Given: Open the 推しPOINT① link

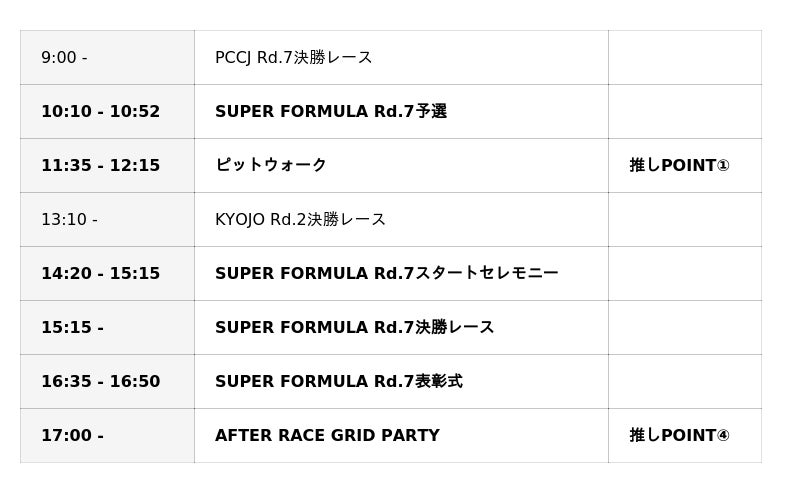Looking at the screenshot, I should pos(679,166).
